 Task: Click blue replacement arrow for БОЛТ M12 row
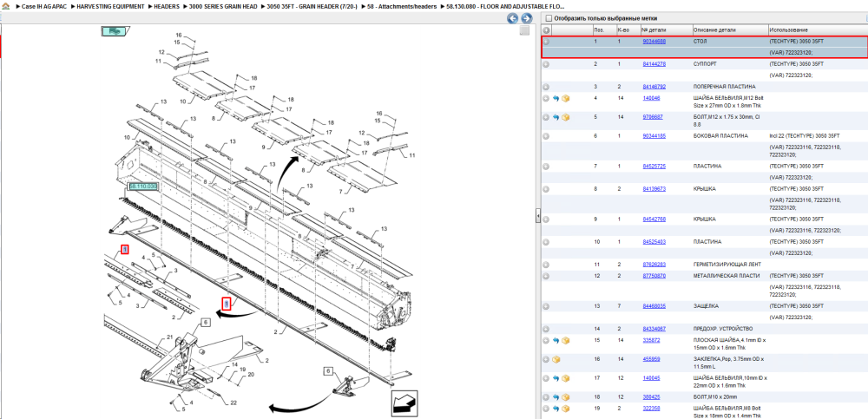tap(556, 117)
